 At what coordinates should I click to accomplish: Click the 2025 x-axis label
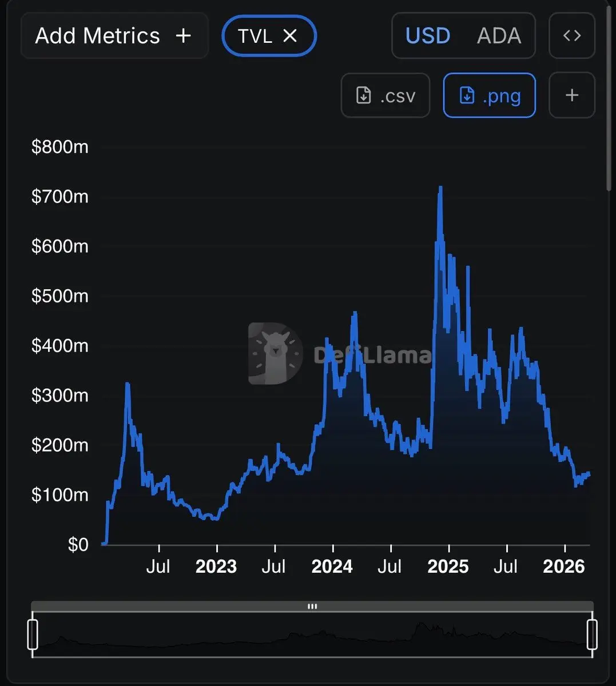448,567
